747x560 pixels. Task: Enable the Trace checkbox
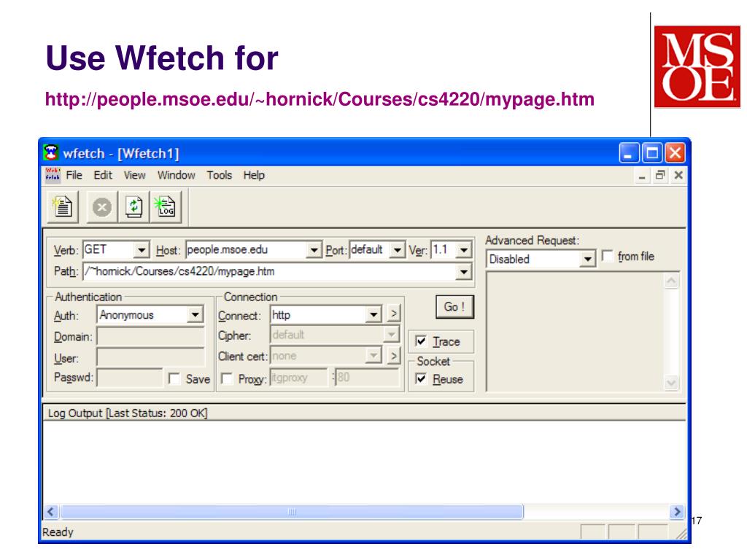[421, 341]
